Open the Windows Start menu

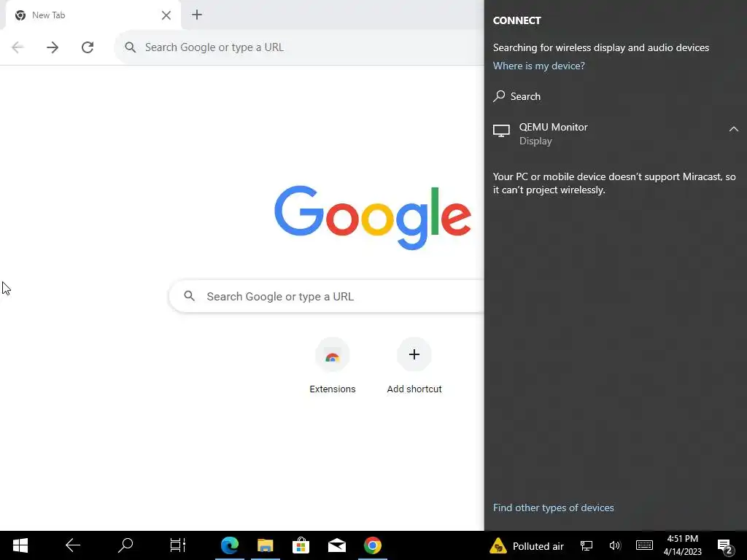coord(20,545)
